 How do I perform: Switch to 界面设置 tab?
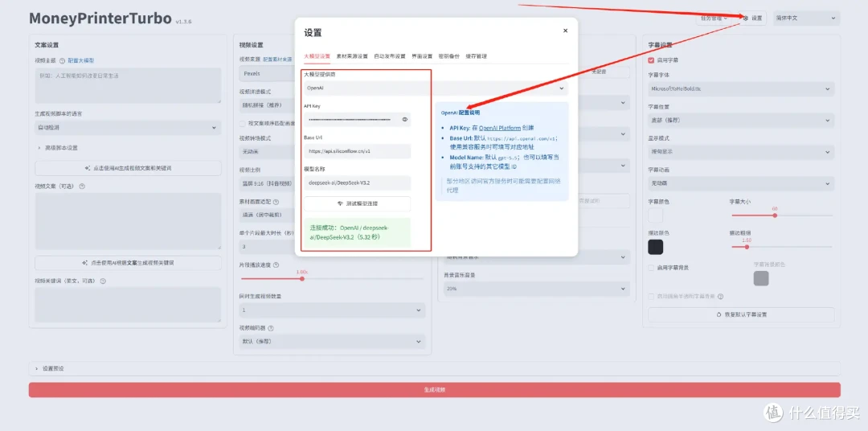(x=423, y=56)
